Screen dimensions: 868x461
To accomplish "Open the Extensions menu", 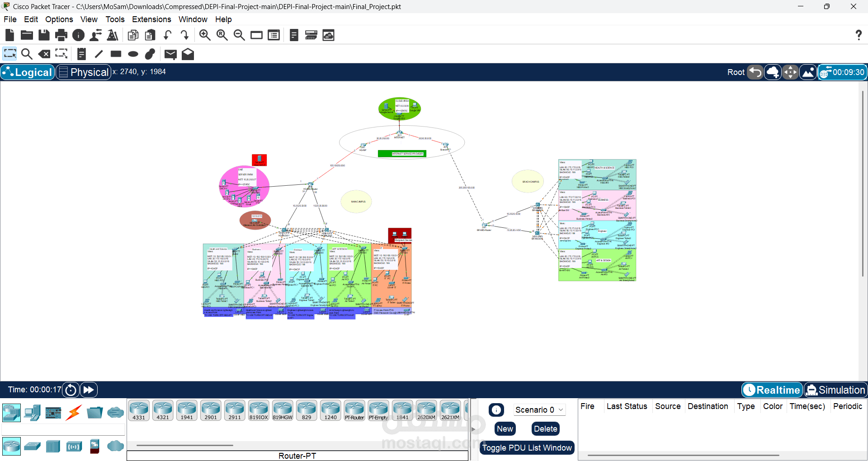I will [x=151, y=19].
